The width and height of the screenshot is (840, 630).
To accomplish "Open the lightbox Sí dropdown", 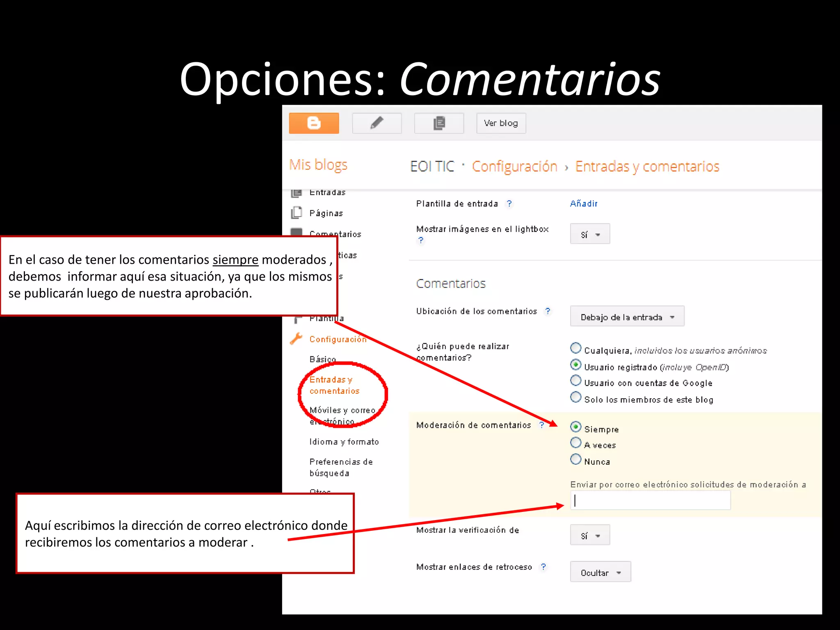I will pyautogui.click(x=590, y=234).
